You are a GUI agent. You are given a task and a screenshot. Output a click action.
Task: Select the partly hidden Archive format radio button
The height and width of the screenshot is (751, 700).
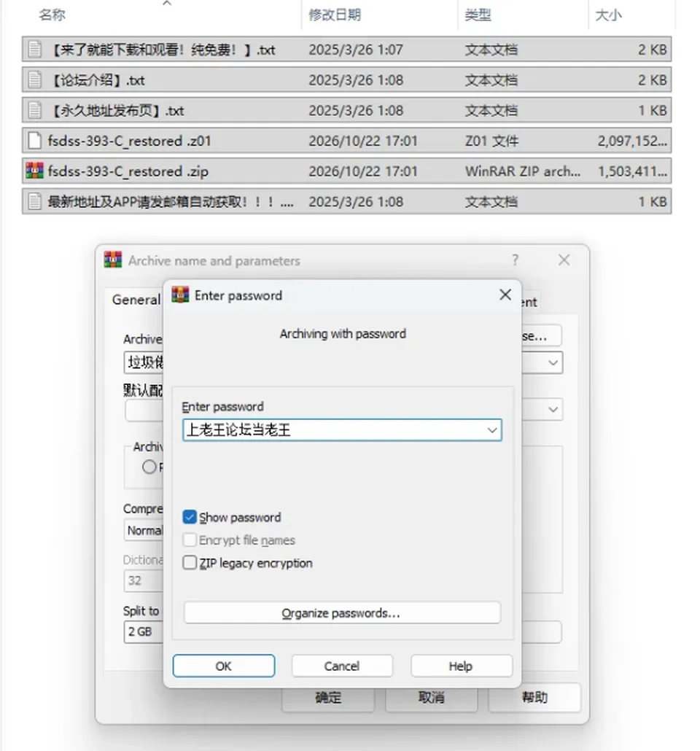tap(149, 467)
